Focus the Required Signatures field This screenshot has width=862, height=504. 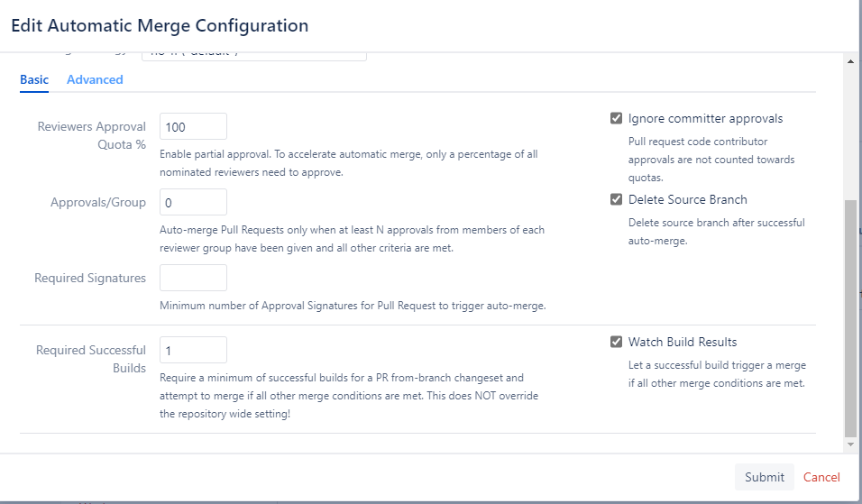tap(193, 278)
